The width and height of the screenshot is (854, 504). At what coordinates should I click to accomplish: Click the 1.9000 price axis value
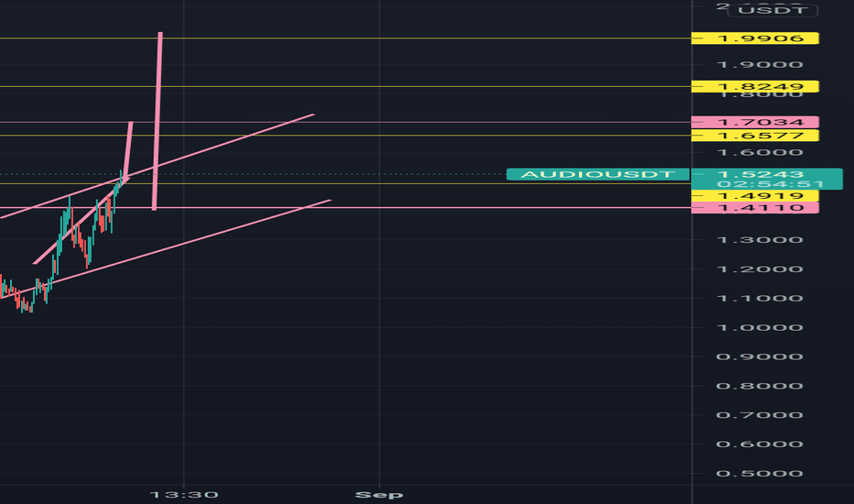[760, 65]
